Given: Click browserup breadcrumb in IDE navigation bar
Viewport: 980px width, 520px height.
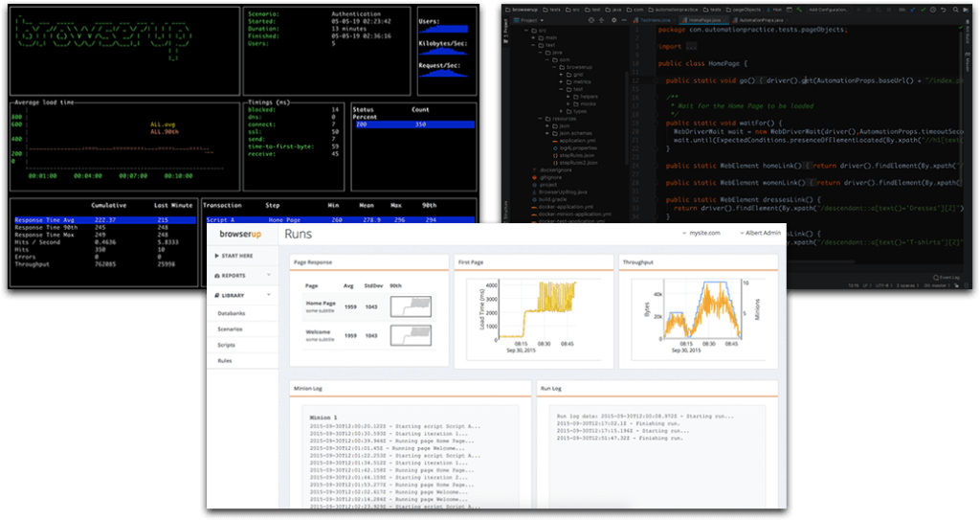Looking at the screenshot, I should 522,10.
